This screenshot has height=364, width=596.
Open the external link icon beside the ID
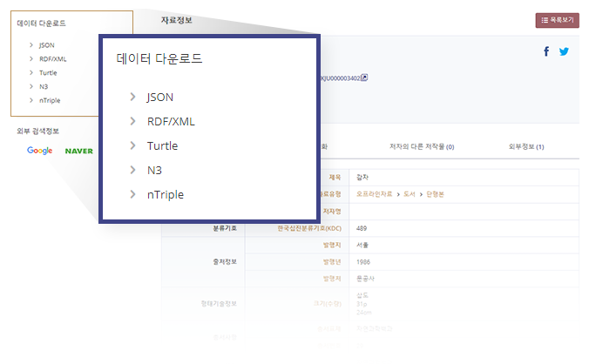coord(364,78)
